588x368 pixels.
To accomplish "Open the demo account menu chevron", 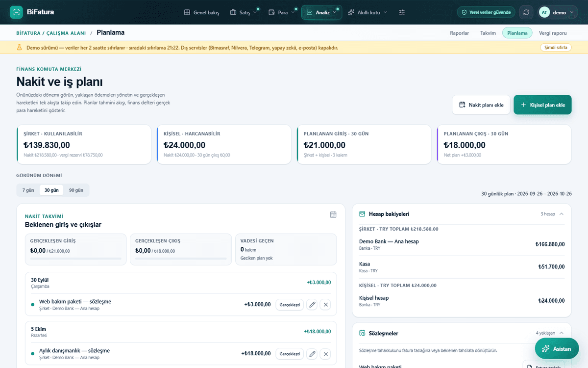I will 573,12.
